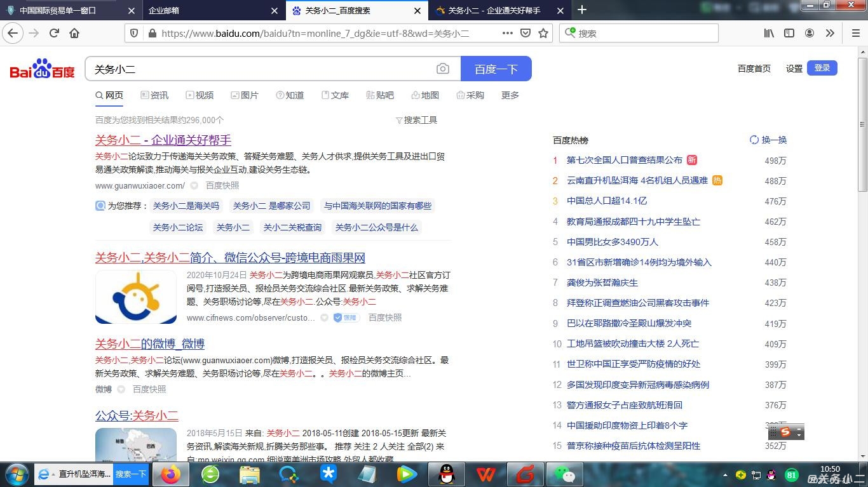Screen dimensions: 868x487
Task: Open 关务小二的微博_微博 result
Action: pyautogui.click(x=150, y=344)
